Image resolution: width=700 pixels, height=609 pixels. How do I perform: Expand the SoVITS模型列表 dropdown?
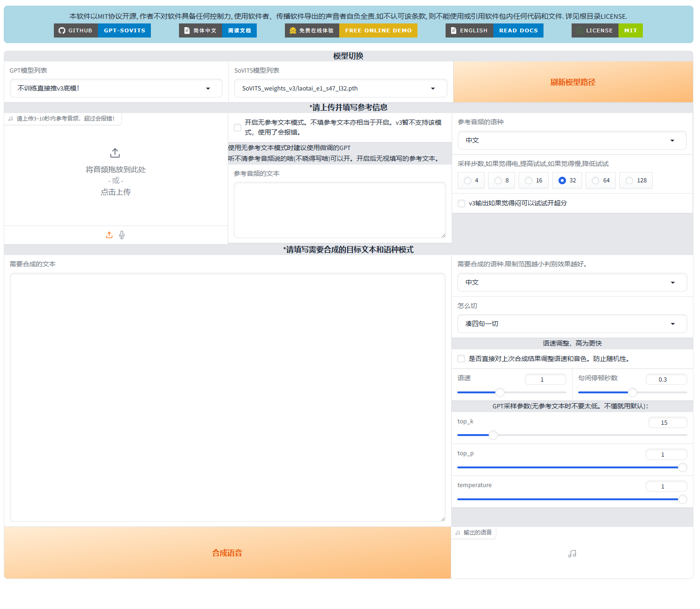point(340,89)
